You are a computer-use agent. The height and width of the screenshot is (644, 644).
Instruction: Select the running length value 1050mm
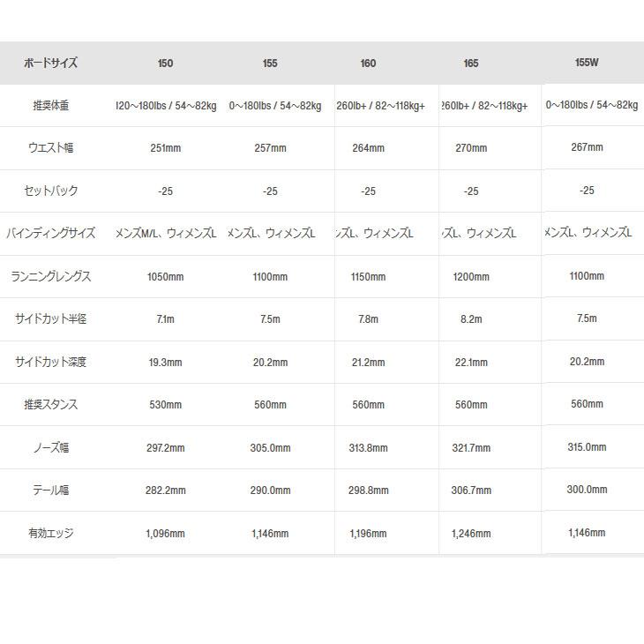click(x=165, y=277)
